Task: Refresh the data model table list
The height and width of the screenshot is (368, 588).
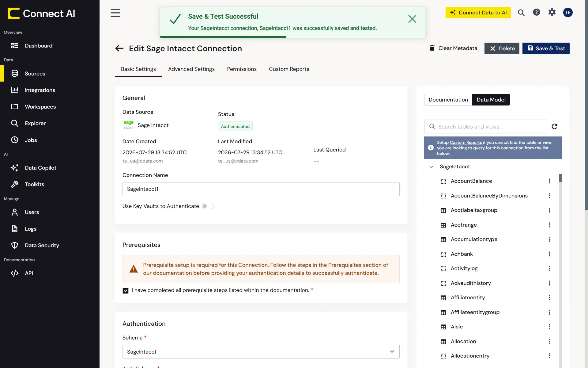Action: point(554,126)
